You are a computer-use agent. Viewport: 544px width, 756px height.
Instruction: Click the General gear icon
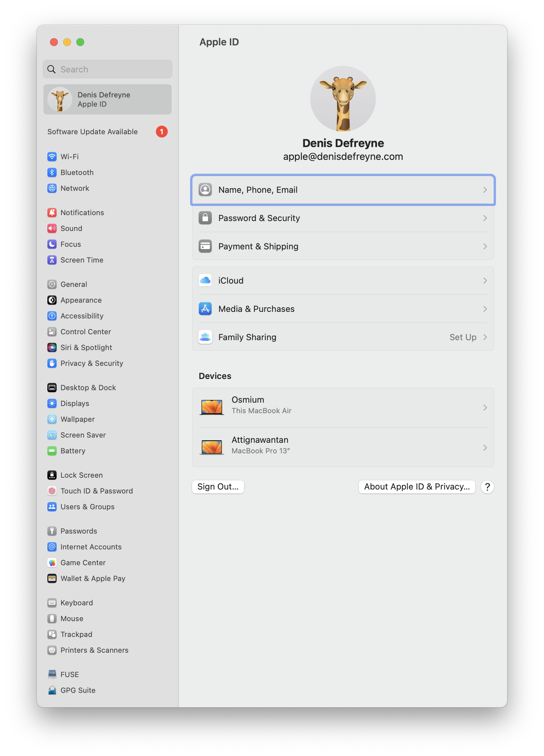click(x=52, y=284)
